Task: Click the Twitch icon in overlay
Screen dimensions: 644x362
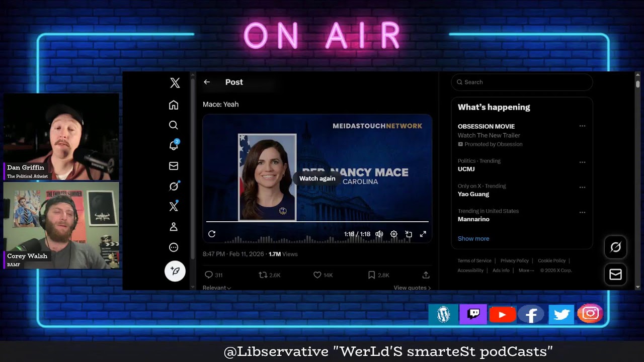Action: (x=473, y=315)
